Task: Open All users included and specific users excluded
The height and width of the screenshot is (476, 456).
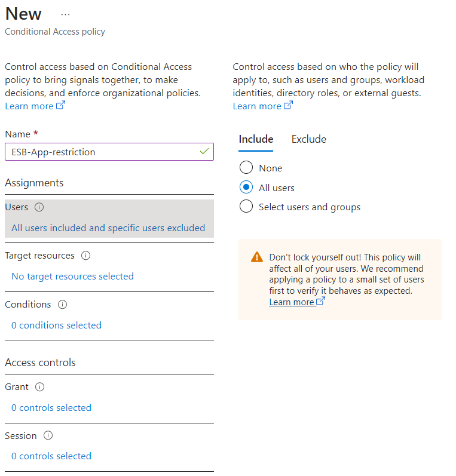Action: 108,228
